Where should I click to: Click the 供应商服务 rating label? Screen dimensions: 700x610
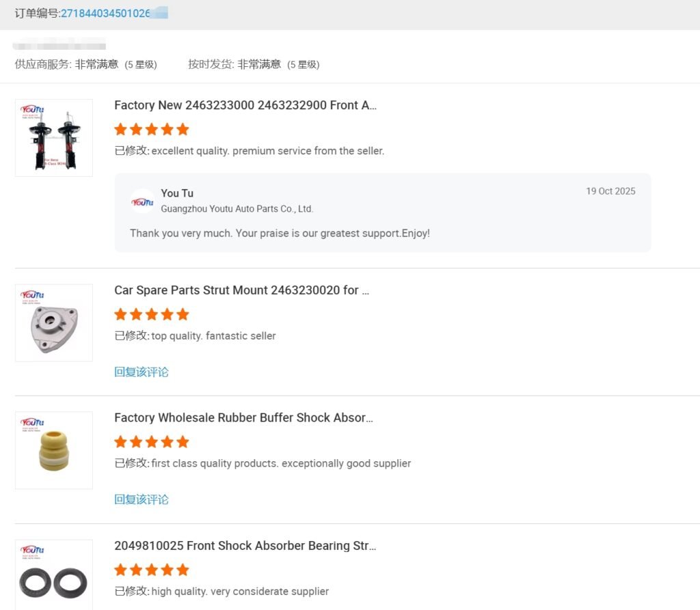(x=43, y=64)
